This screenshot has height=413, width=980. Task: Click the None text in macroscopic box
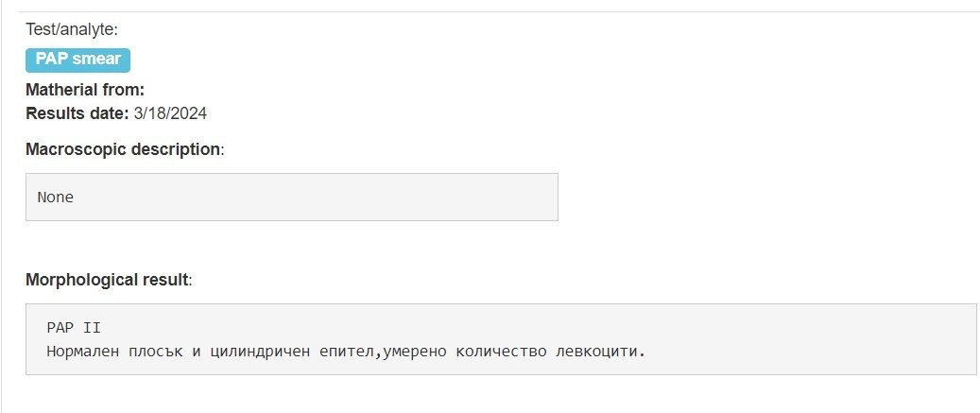coord(56,198)
